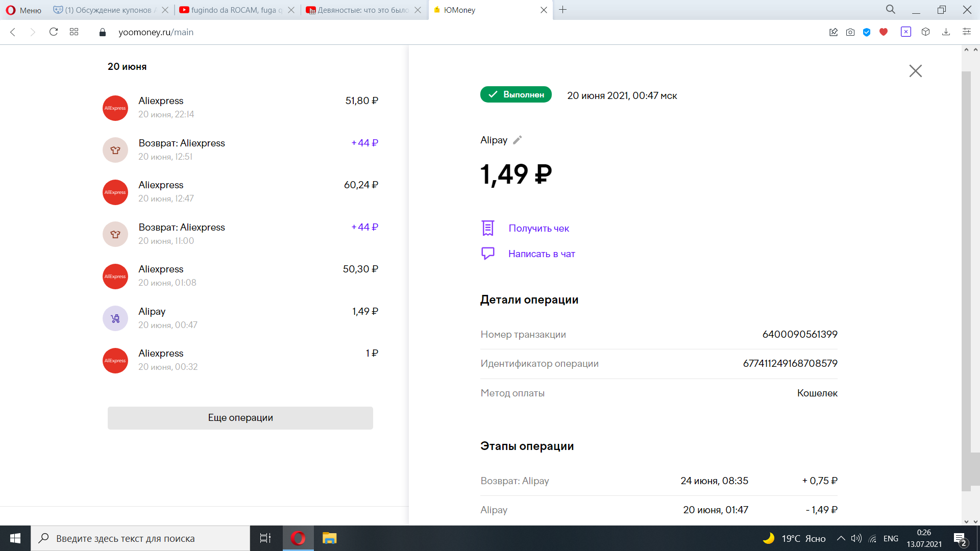Close the operation details panel
Screen dimensions: 980x551
coord(915,71)
